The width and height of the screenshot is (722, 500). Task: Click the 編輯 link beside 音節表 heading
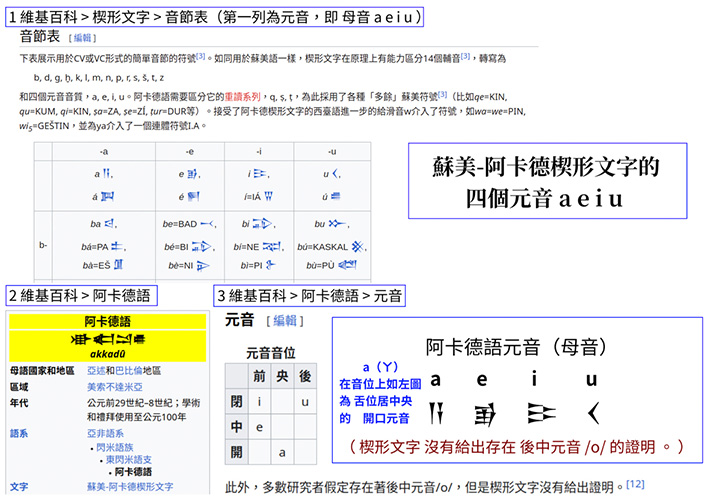pyautogui.click(x=82, y=38)
